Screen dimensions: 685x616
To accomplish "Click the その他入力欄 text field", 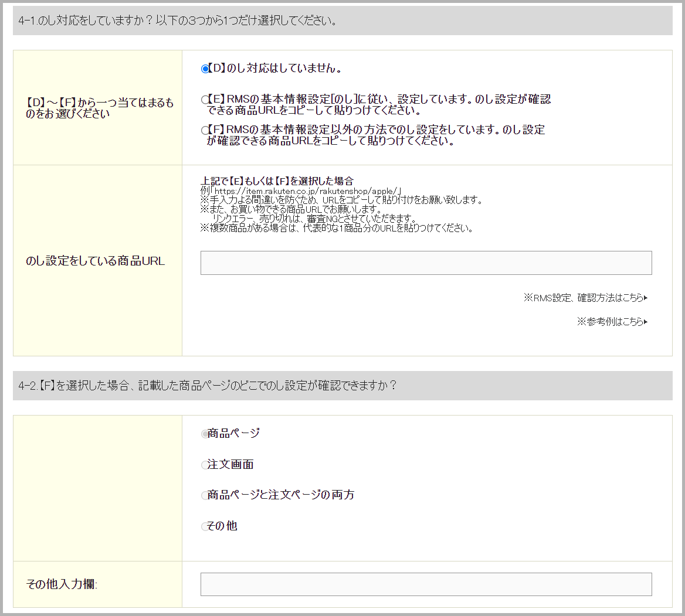I will point(426,584).
